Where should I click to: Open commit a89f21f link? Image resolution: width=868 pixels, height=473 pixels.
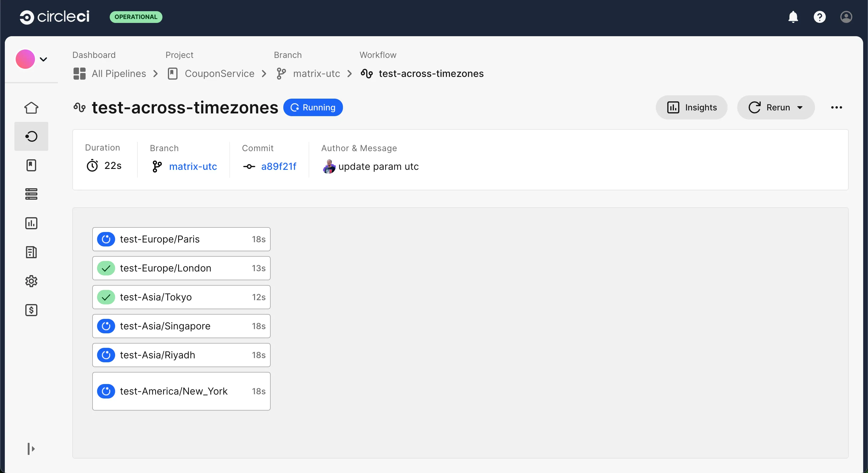coord(279,166)
